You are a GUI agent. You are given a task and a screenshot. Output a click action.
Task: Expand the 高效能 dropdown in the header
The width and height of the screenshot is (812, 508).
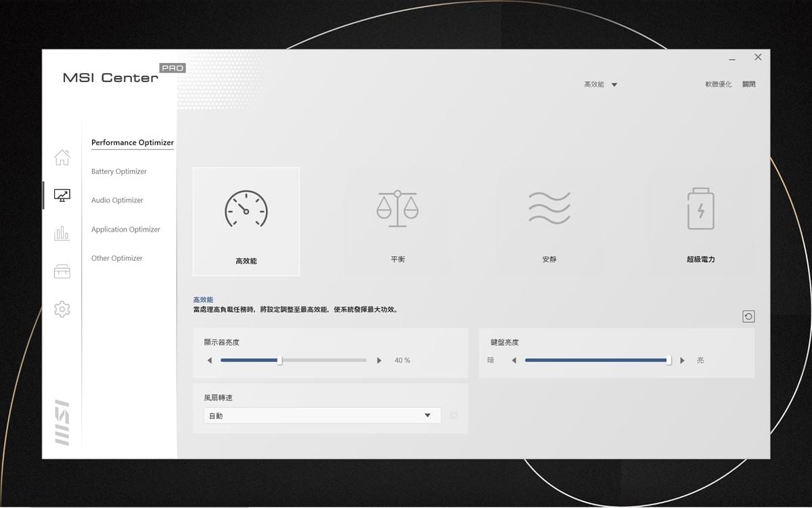pyautogui.click(x=601, y=85)
